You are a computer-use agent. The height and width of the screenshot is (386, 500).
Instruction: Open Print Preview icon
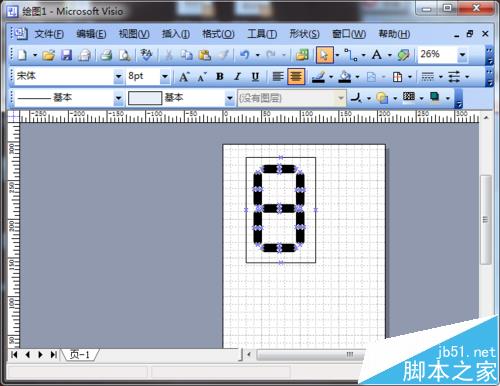pos(125,55)
